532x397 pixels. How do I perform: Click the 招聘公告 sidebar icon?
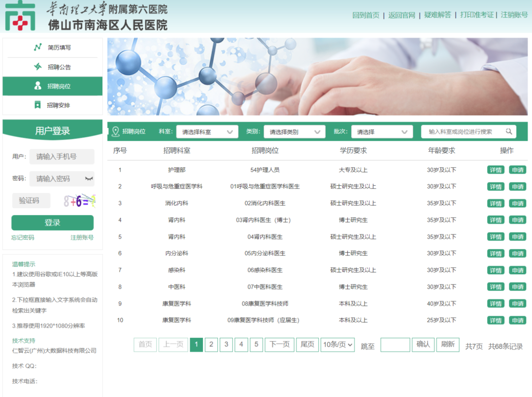[37, 66]
